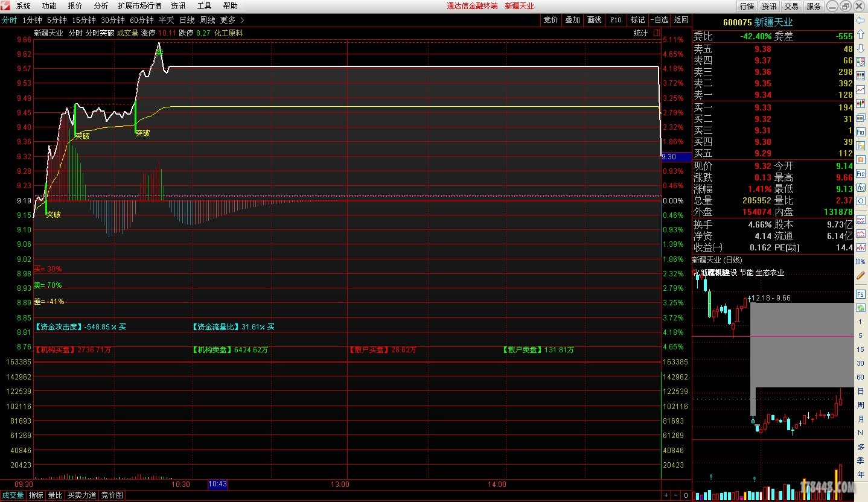Select the 指标 bottom tab

36,495
